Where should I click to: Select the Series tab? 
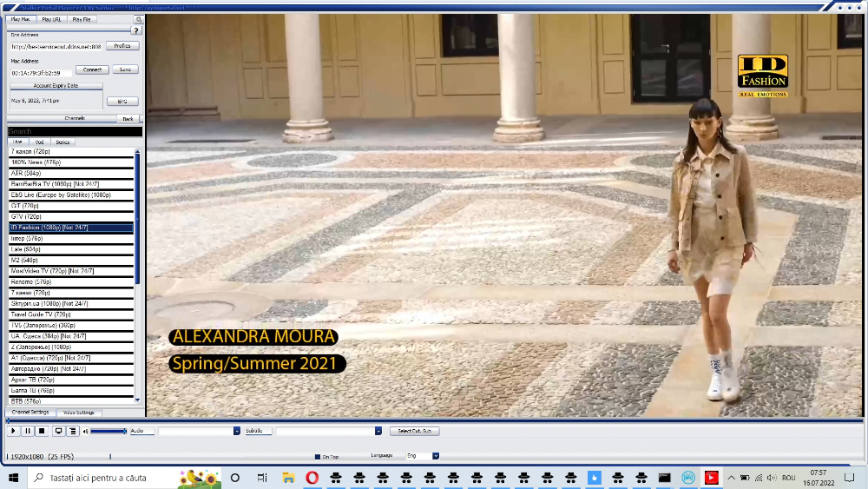tap(62, 142)
